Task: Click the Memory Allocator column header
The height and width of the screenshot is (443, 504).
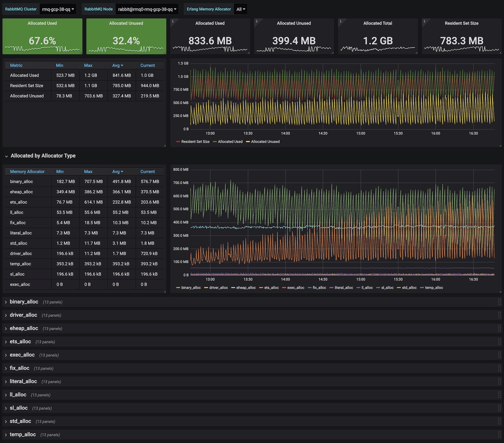Action: 27,172
